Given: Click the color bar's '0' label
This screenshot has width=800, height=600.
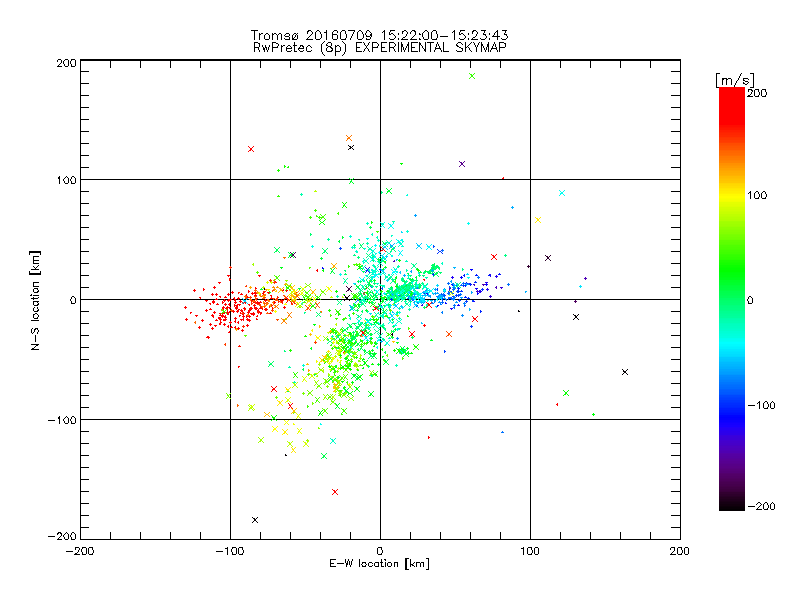Looking at the screenshot, I should [x=750, y=300].
